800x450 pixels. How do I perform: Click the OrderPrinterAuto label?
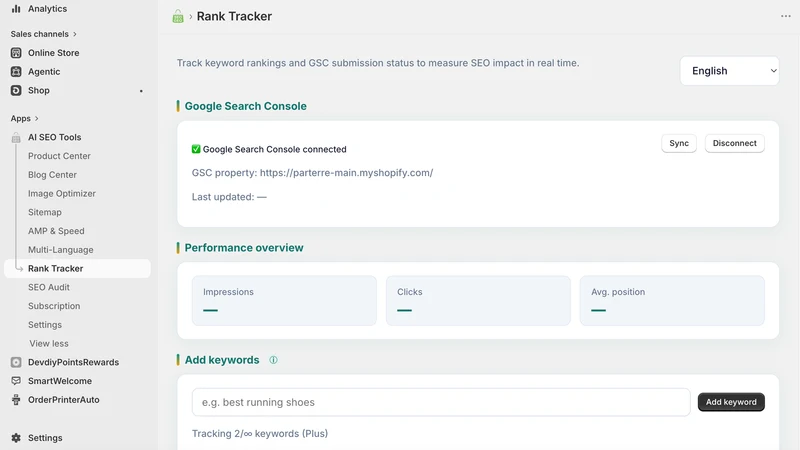(64, 399)
